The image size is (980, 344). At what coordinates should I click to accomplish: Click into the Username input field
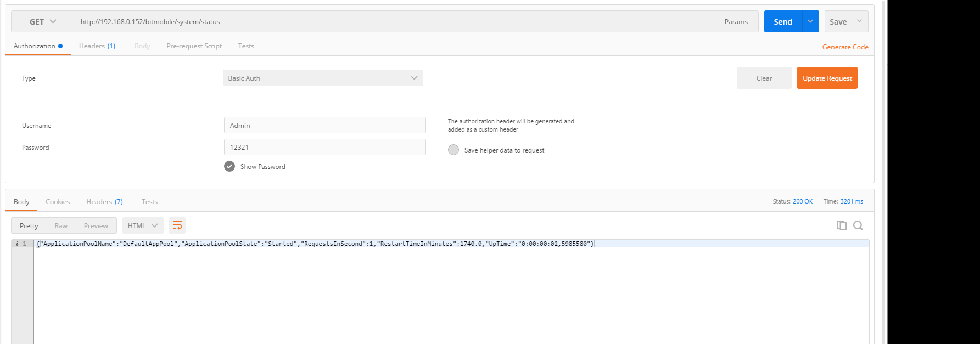tap(324, 125)
